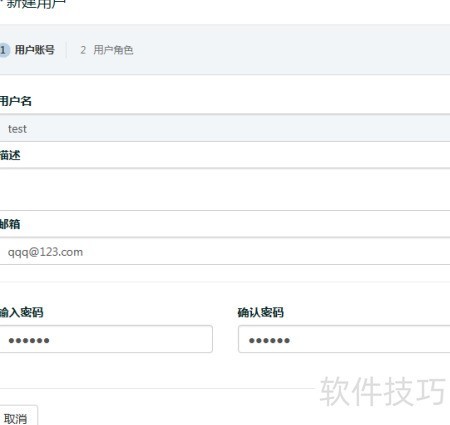Click the 邮箱 field label
The height and width of the screenshot is (425, 450).
point(10,224)
